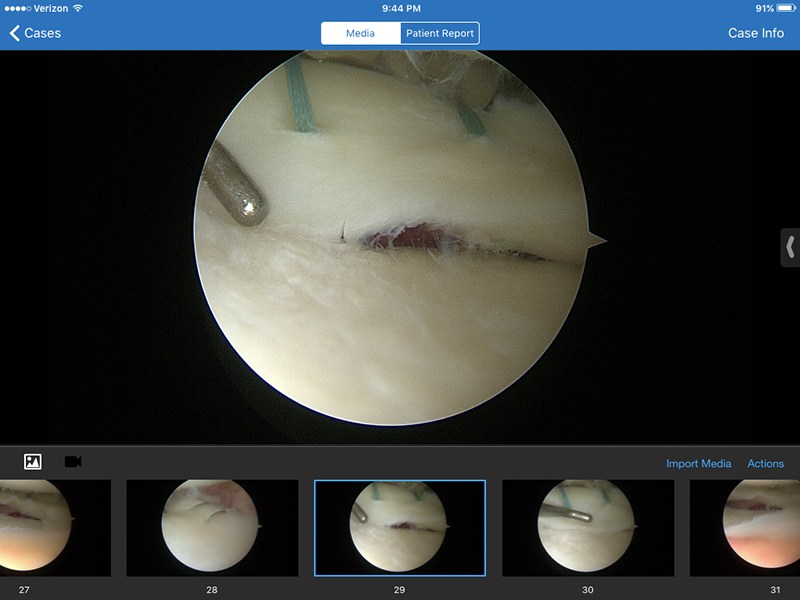Select thumbnail image 30
The height and width of the screenshot is (600, 800).
point(588,528)
